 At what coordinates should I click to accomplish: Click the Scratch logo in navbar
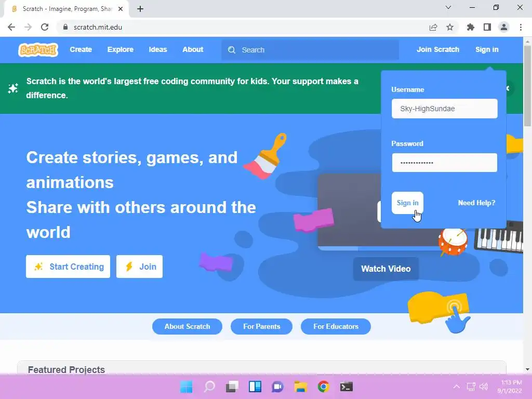coord(38,50)
